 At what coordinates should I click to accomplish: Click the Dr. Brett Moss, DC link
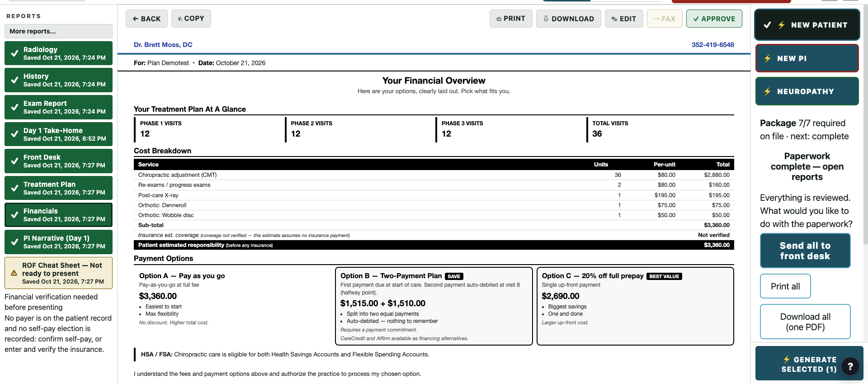(x=163, y=45)
